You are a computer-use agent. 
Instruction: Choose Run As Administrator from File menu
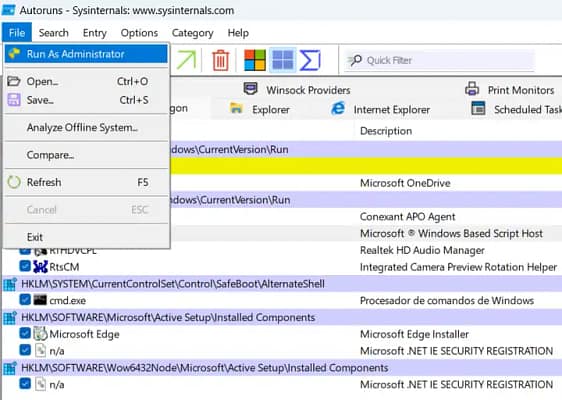tap(86, 54)
